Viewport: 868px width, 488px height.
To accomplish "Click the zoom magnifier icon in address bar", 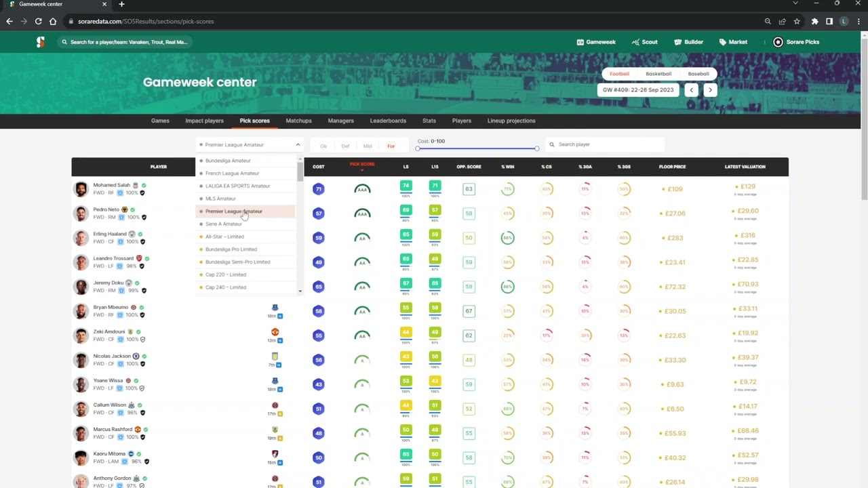I will point(768,21).
